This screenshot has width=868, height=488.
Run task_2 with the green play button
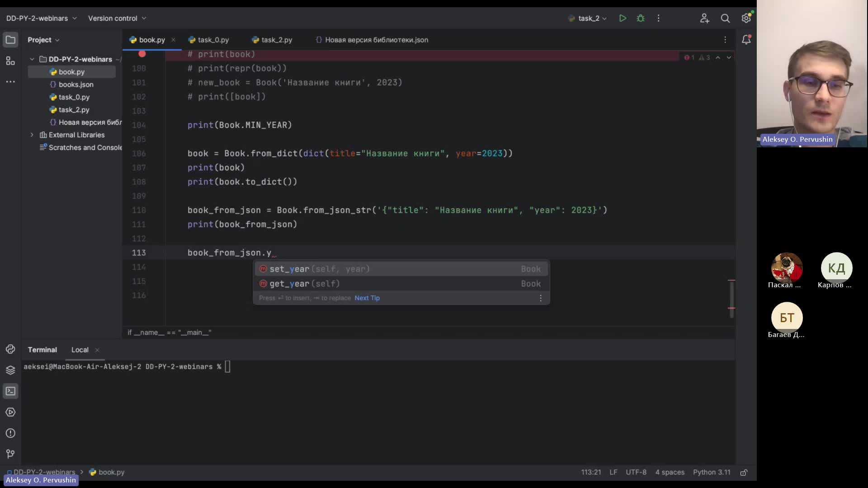(623, 18)
